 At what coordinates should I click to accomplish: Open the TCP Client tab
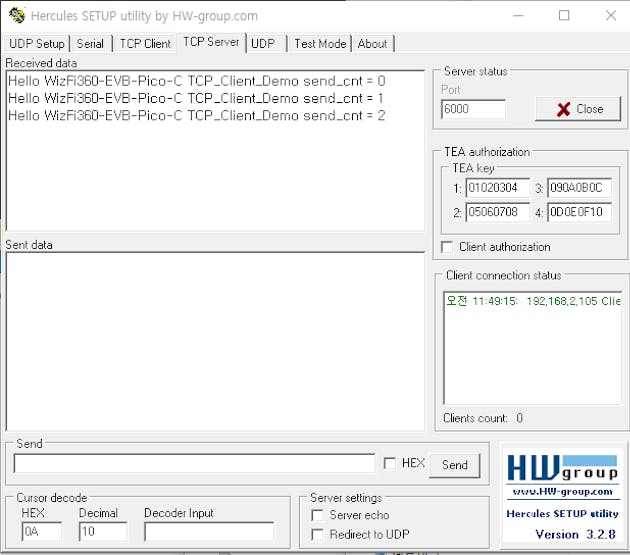click(145, 43)
